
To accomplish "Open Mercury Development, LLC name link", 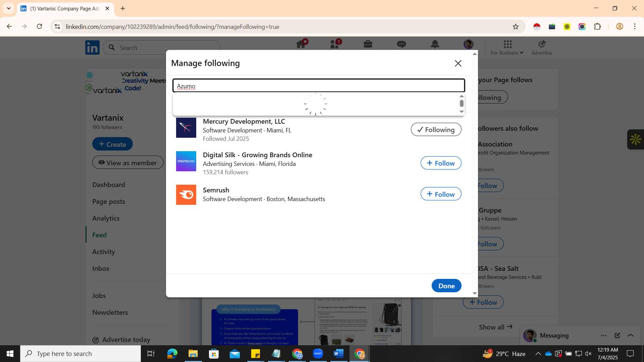I will [x=244, y=121].
